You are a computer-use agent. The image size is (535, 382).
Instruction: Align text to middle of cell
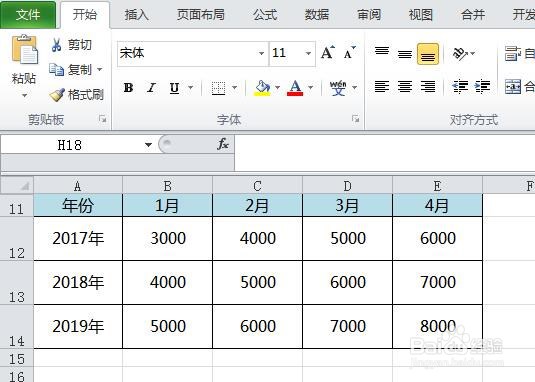pyautogui.click(x=405, y=54)
